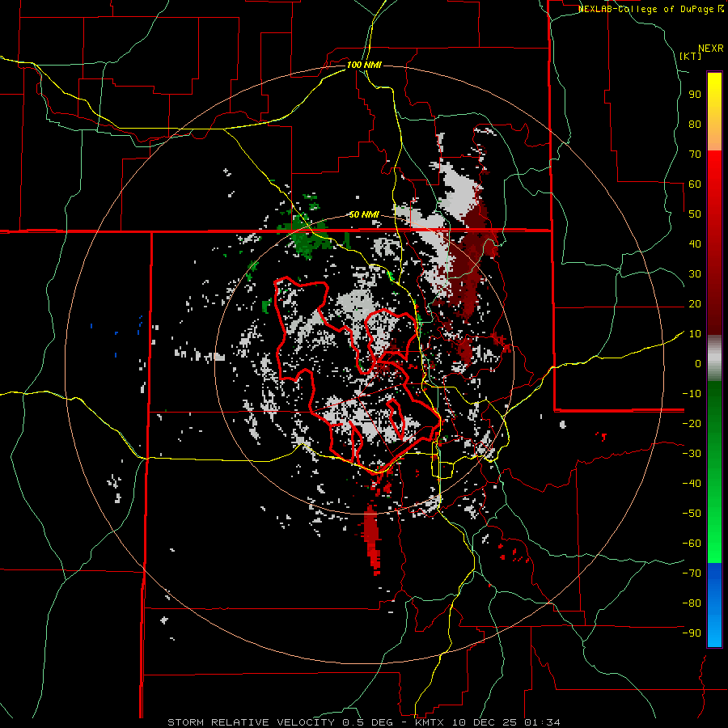
Task: Click the 0 value on the velocity scale
Action: [698, 363]
